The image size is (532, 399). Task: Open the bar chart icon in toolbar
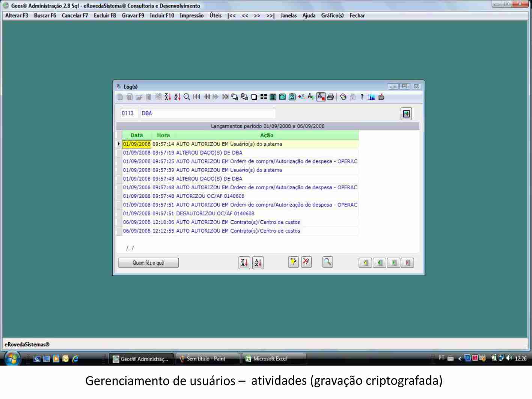coord(372,97)
